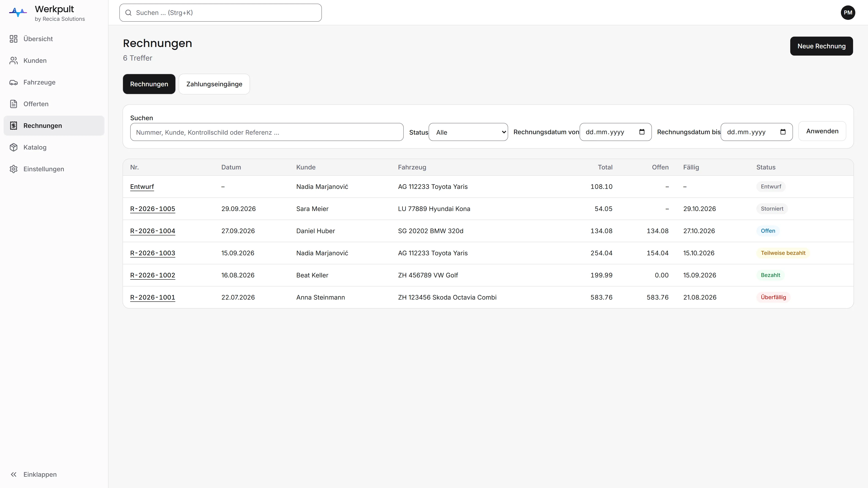The width and height of the screenshot is (868, 488).
Task: Apply filters with Anwenden button
Action: tap(822, 131)
